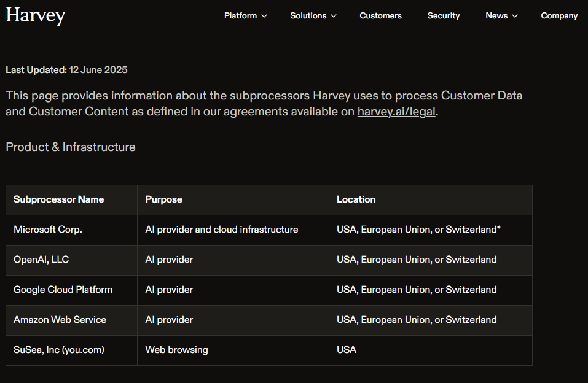This screenshot has width=588, height=383.
Task: Open the Security page
Action: coord(444,16)
